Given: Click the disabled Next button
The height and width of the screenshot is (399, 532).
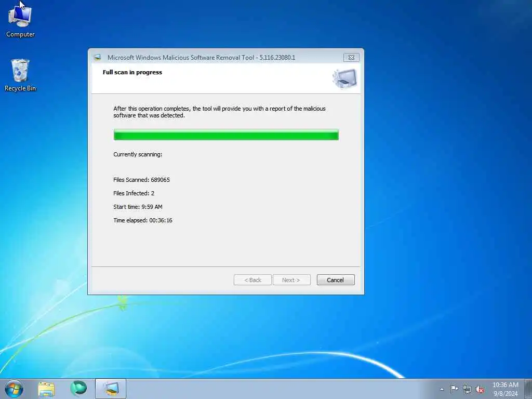Looking at the screenshot, I should click(x=291, y=280).
